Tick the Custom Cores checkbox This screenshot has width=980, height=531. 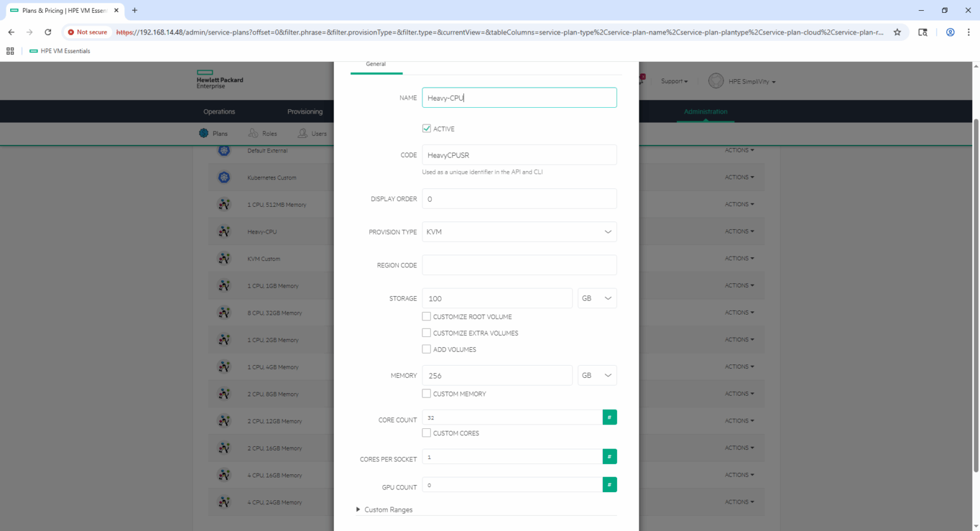click(x=426, y=433)
